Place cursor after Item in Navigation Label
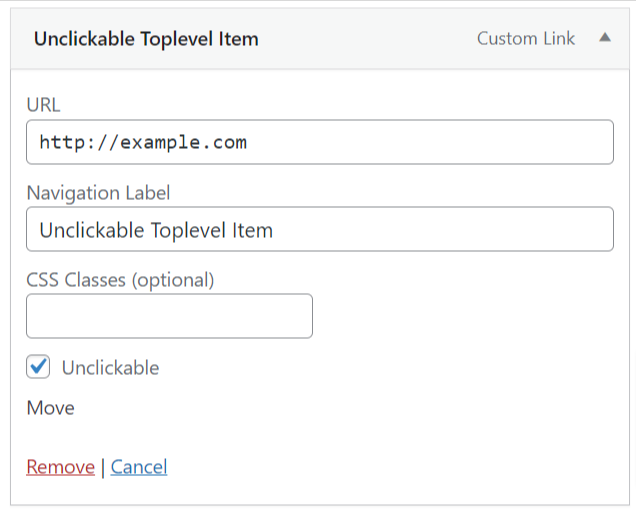Image resolution: width=636 pixels, height=513 pixels. click(x=275, y=230)
